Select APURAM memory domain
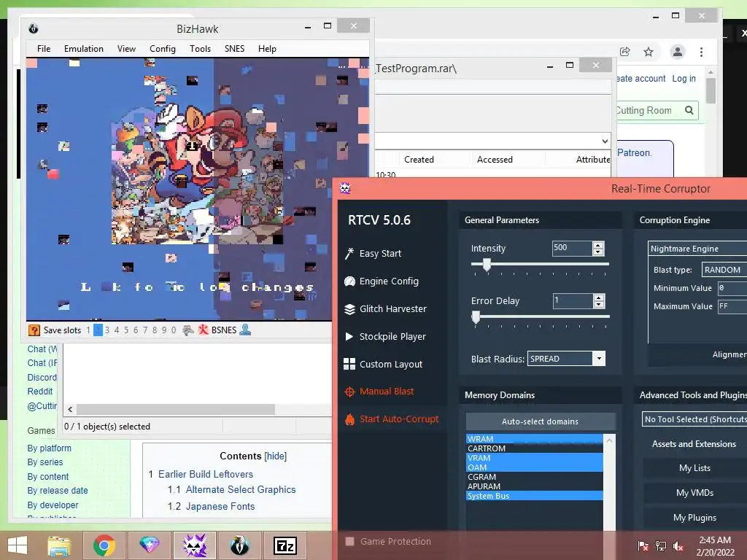Viewport: 747px width, 560px height. pyautogui.click(x=535, y=486)
